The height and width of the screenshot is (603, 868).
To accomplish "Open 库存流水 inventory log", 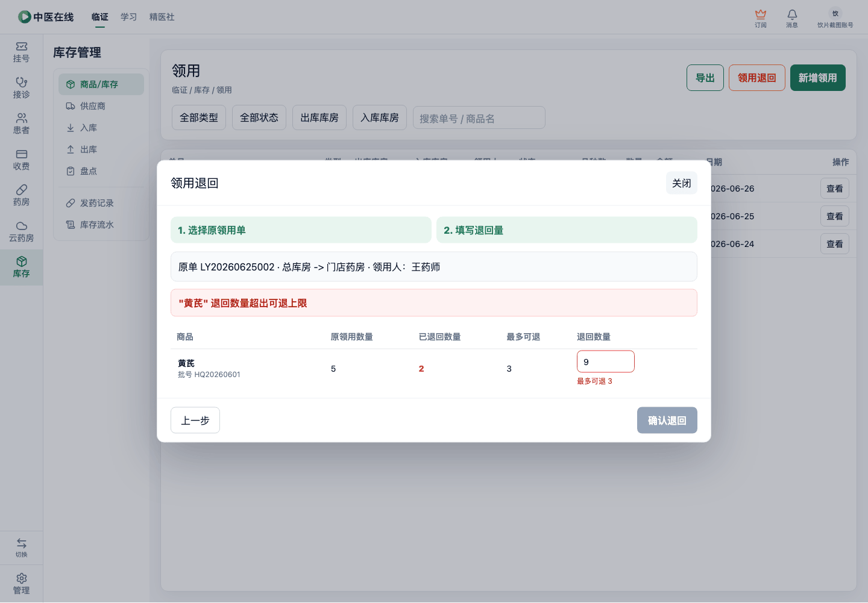I will point(101,225).
